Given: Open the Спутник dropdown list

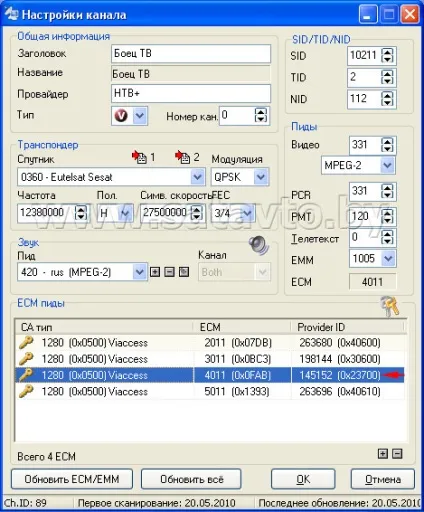Looking at the screenshot, I should coord(197,177).
